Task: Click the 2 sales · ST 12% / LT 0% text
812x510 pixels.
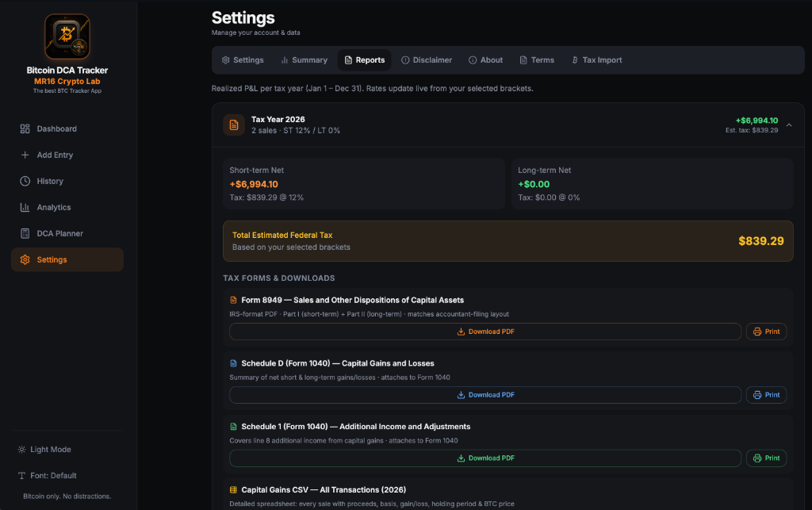Action: pyautogui.click(x=296, y=131)
